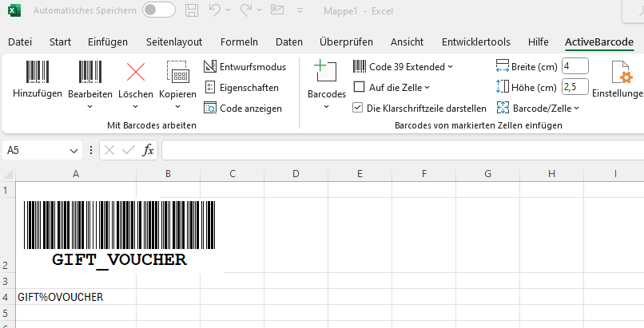The height and width of the screenshot is (328, 644).
Task: Select column A header
Action: (76, 174)
